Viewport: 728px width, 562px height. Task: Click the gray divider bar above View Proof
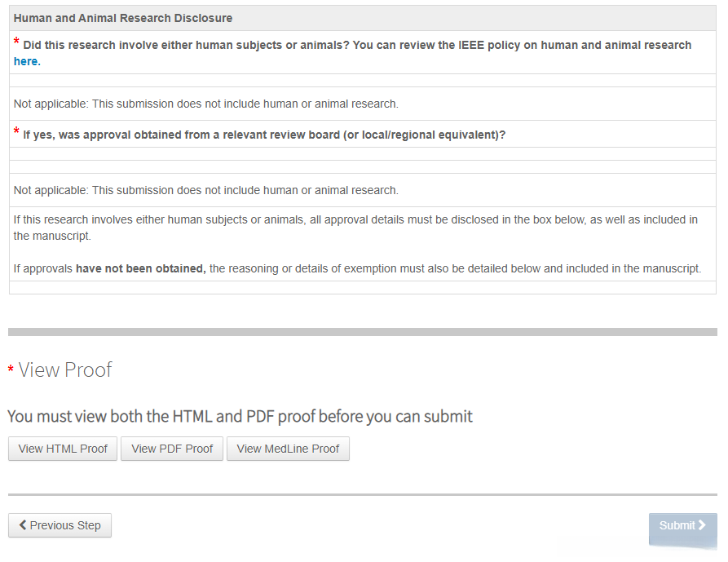[362, 332]
